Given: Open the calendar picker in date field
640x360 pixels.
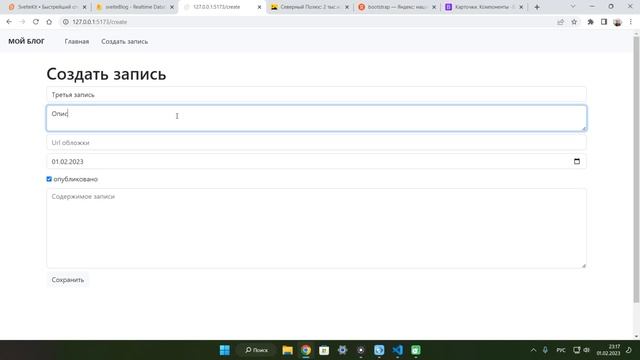Looking at the screenshot, I should coord(577,161).
